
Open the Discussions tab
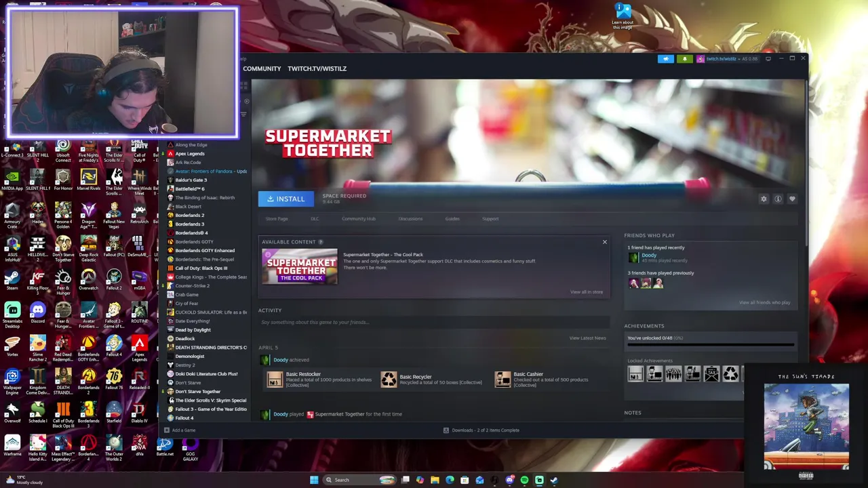pyautogui.click(x=410, y=219)
